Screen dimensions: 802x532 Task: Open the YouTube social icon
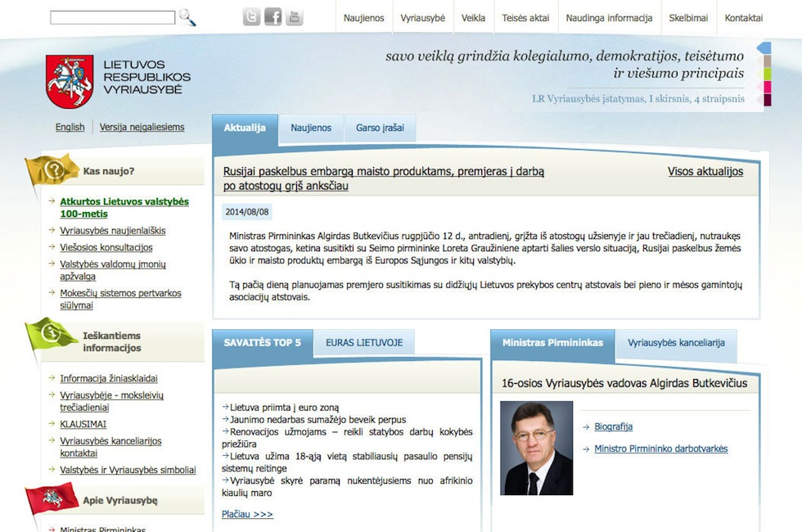point(294,17)
